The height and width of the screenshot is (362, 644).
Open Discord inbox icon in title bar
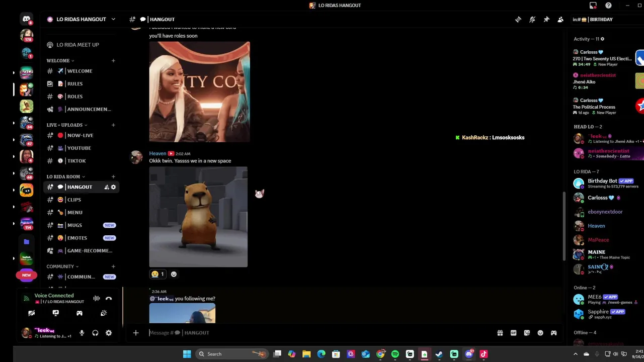tap(593, 6)
